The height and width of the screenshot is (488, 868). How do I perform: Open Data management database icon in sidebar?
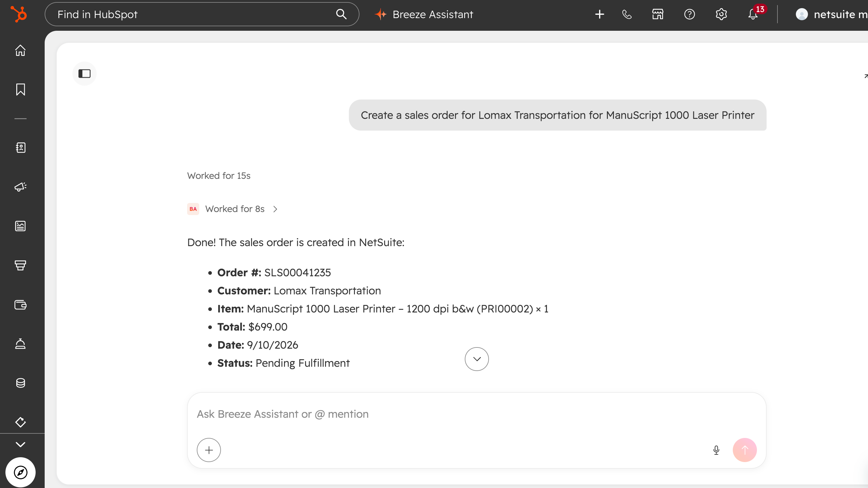(20, 383)
